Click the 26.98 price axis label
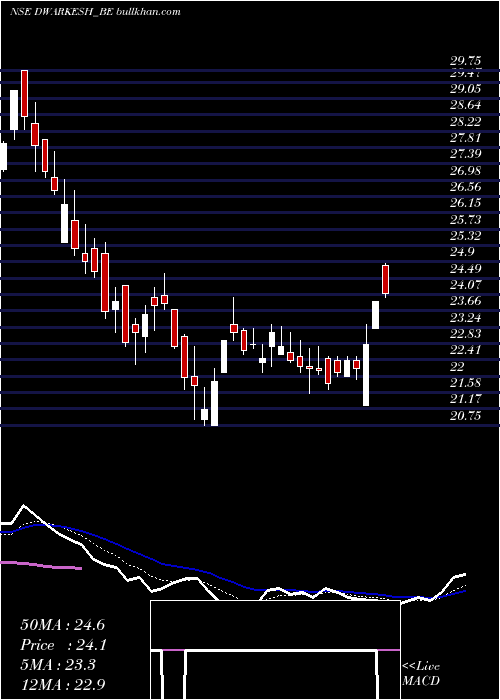Screen dimensions: 500x700 [x=466, y=171]
